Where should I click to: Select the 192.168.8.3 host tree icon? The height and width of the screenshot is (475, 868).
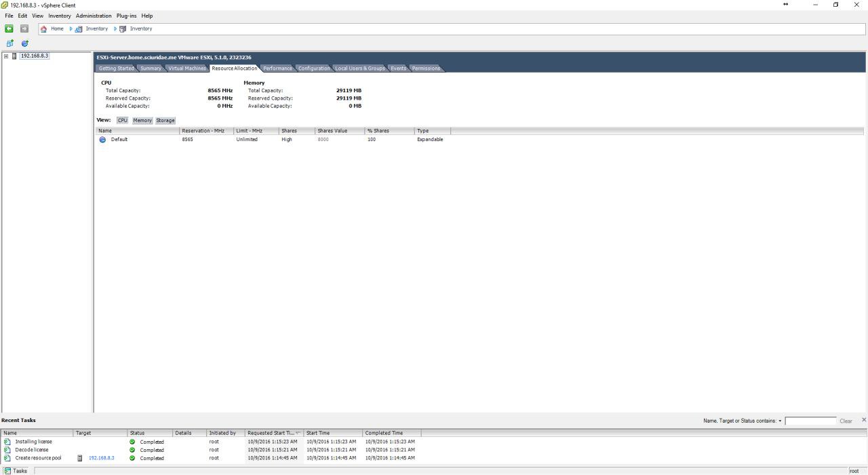14,56
